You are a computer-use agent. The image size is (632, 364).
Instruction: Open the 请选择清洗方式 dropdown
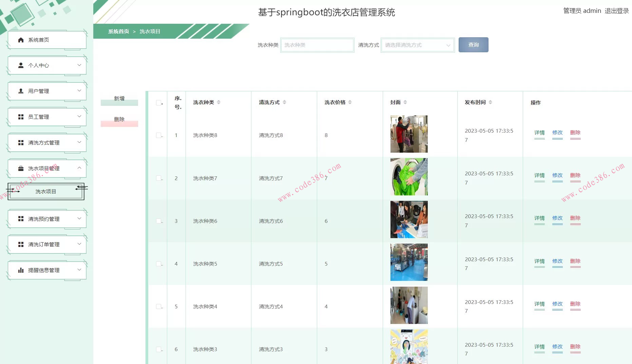click(x=417, y=44)
